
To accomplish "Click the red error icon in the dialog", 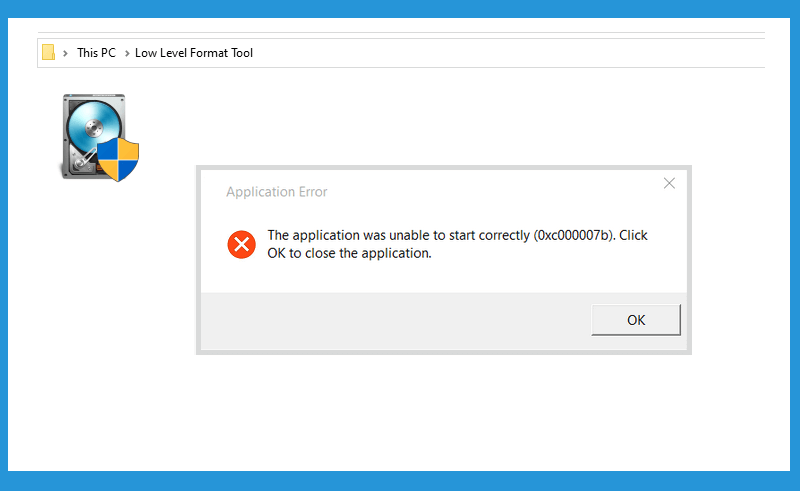I will coord(242,244).
